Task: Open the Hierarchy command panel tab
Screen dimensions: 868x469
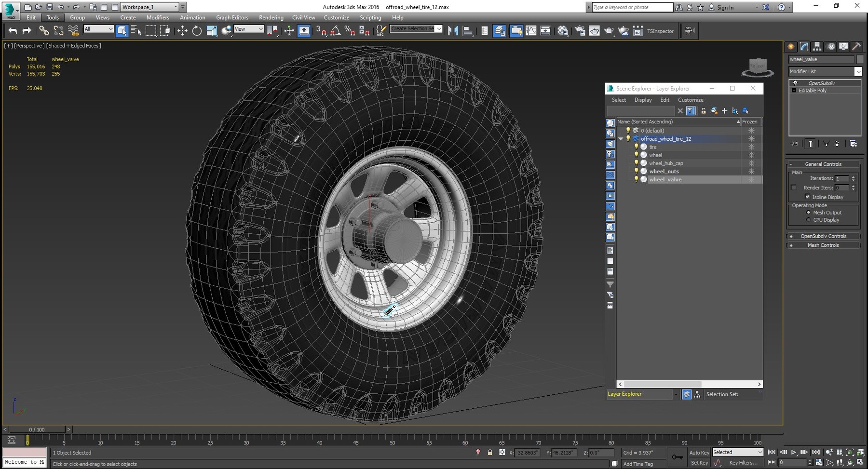Action: 817,47
